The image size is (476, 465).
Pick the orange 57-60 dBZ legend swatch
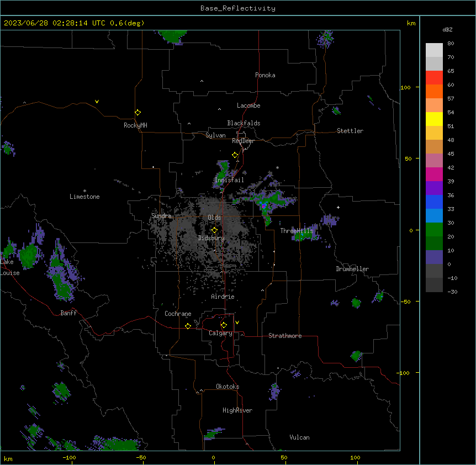click(x=434, y=91)
